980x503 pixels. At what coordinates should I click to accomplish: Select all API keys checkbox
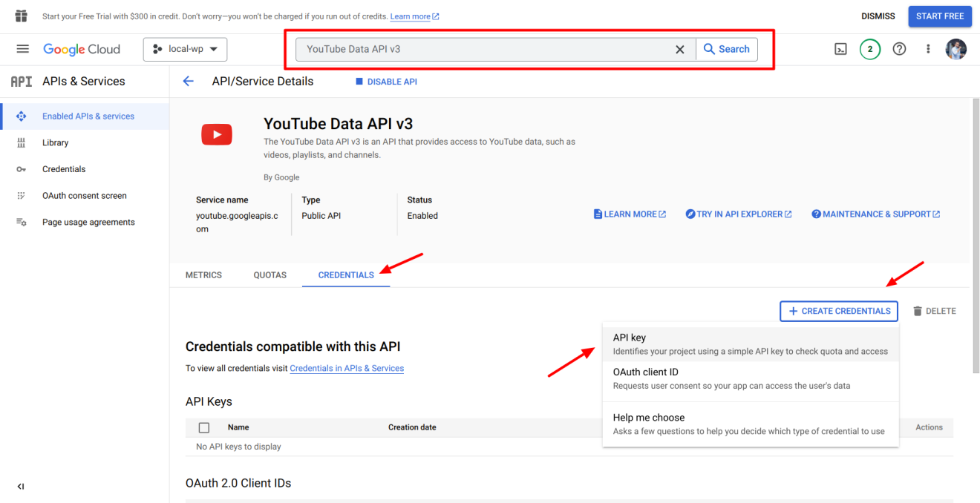(x=204, y=427)
